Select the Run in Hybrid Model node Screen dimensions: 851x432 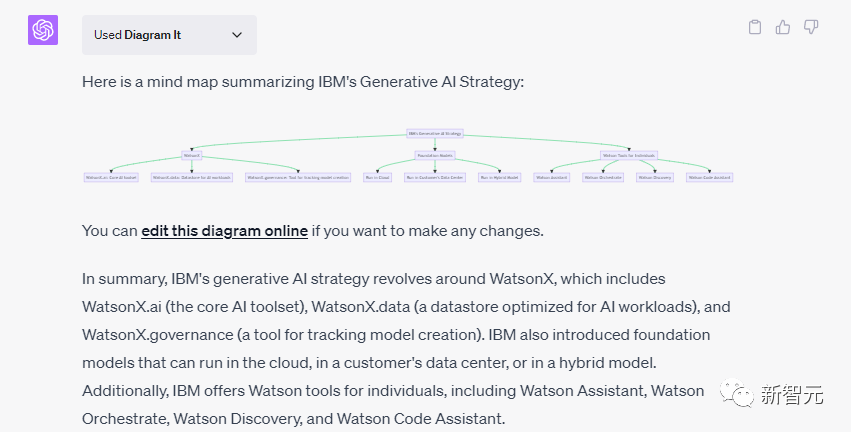pos(499,177)
